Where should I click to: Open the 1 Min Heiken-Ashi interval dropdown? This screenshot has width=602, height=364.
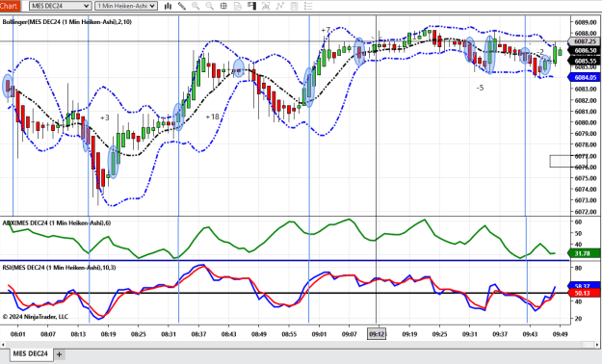point(126,6)
